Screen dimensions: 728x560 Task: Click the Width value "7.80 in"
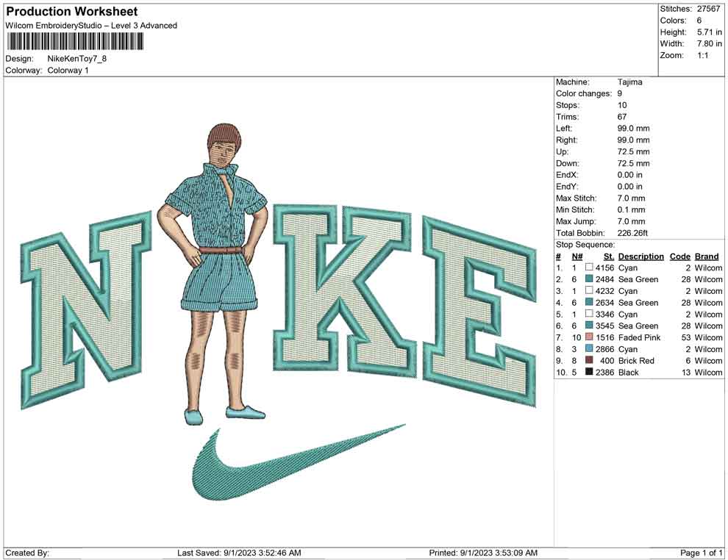(x=709, y=43)
